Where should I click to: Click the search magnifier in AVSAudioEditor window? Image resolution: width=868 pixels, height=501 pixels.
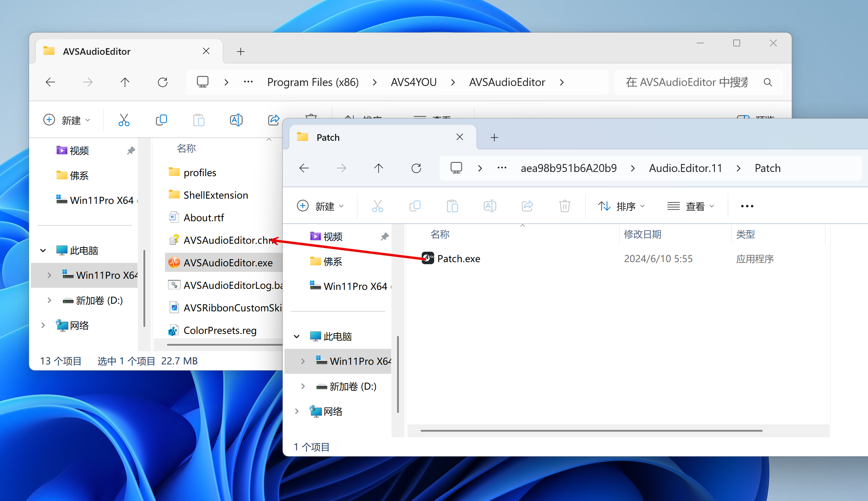click(768, 82)
